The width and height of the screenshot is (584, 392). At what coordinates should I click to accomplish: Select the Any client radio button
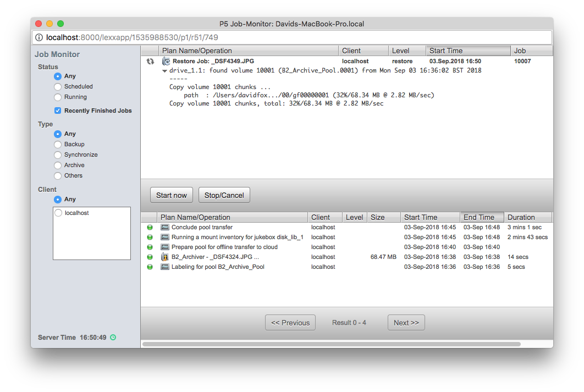click(57, 200)
